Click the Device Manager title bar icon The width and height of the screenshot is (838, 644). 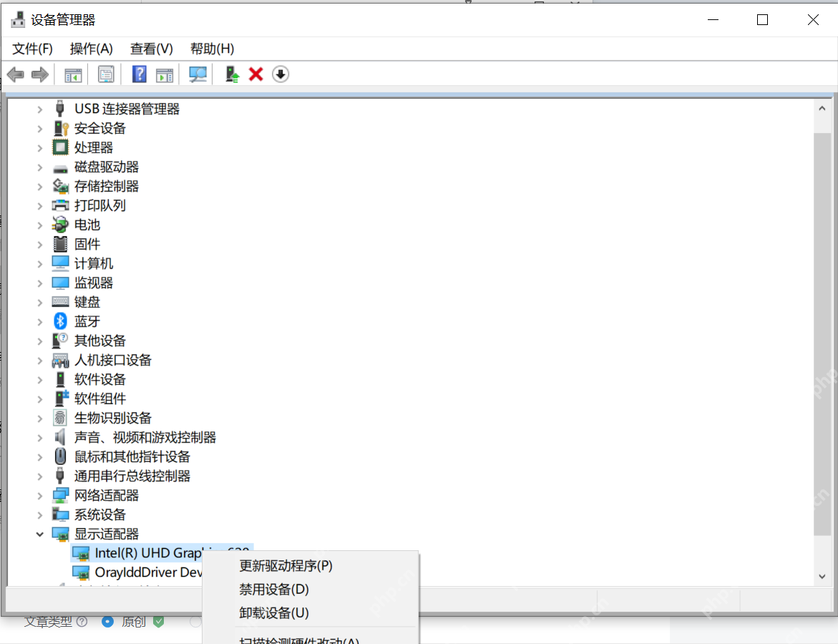pos(18,20)
